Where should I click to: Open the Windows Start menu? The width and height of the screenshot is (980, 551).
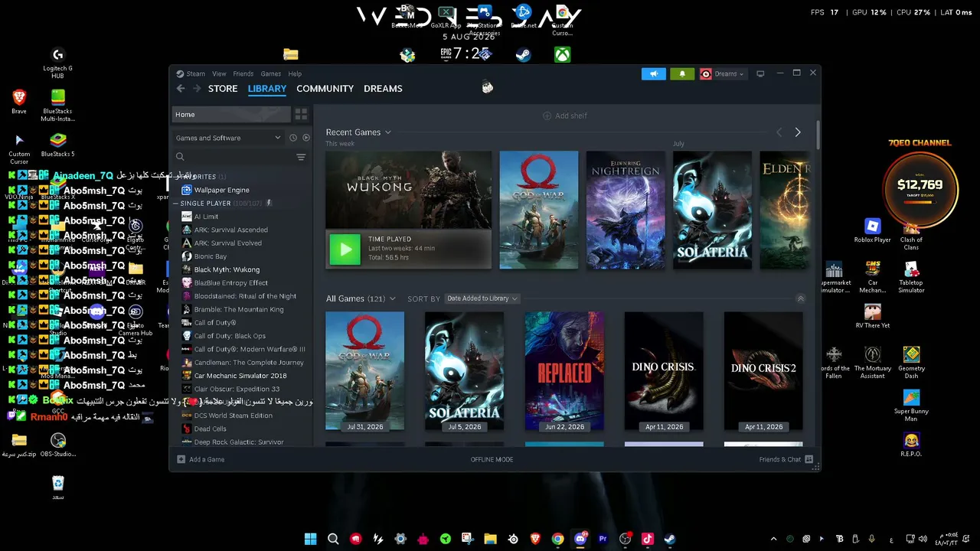click(311, 539)
